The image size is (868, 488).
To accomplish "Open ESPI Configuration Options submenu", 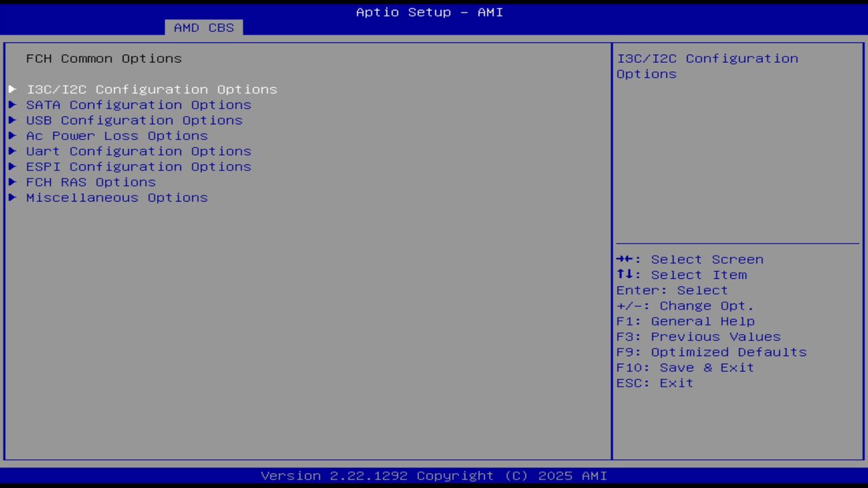I will [138, 167].
